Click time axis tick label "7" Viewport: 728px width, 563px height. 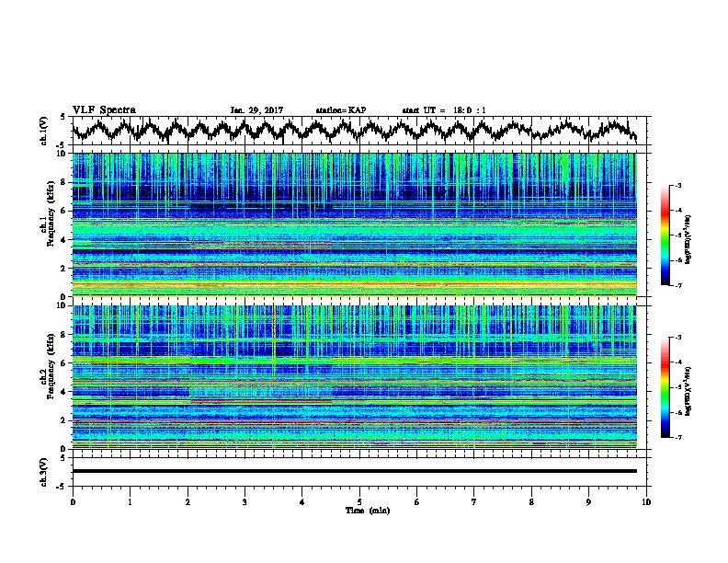pyautogui.click(x=474, y=501)
